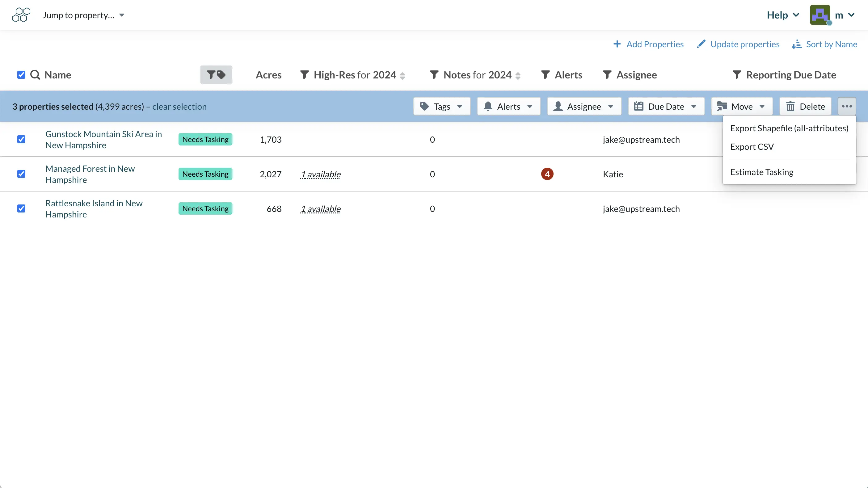Click the Assignee column filter icon
Screen dimensions: 868x488
(607, 75)
